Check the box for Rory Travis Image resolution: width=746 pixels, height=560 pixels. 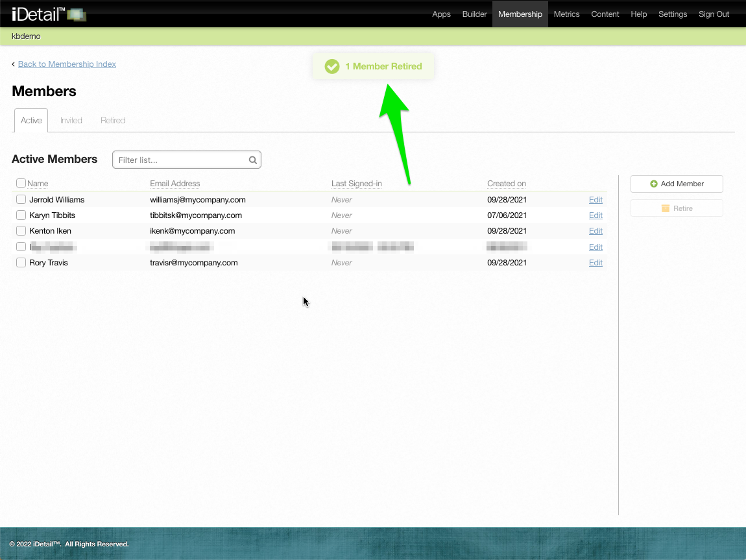[21, 263]
